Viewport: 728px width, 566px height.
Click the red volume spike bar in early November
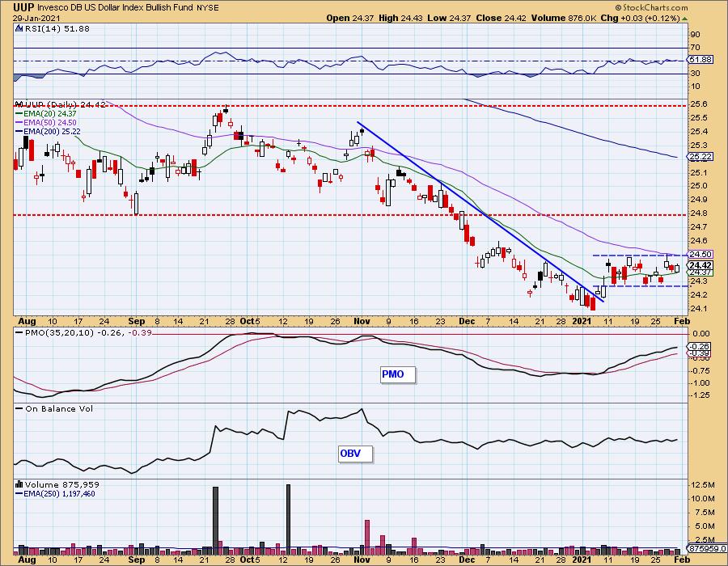tap(367, 537)
